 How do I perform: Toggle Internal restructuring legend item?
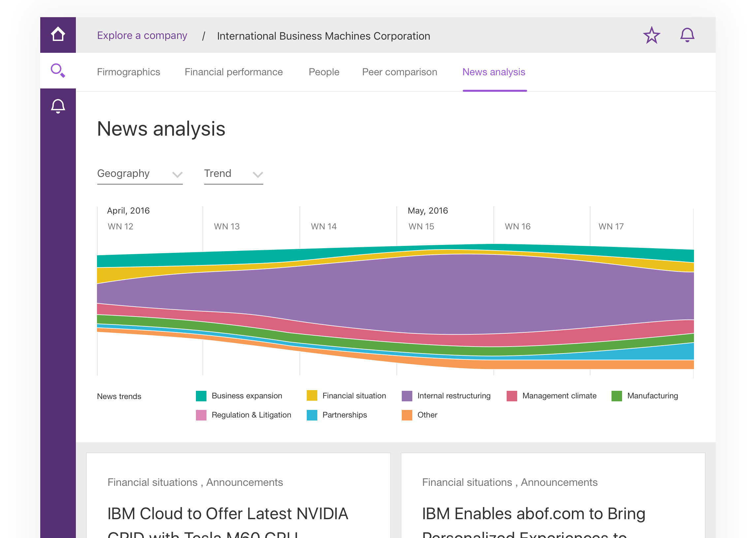[x=454, y=396]
